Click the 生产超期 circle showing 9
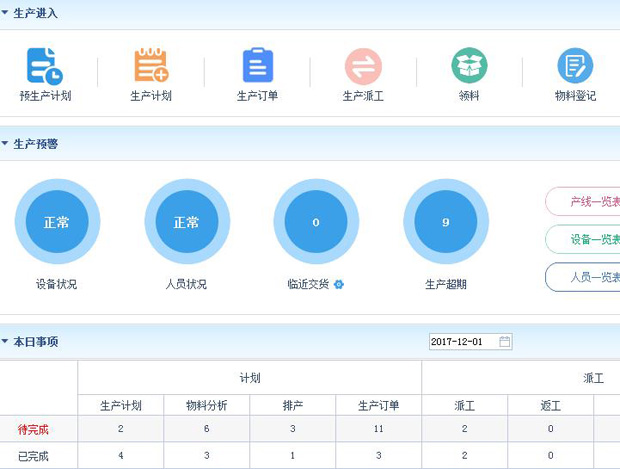The height and width of the screenshot is (469, 620). (x=446, y=222)
